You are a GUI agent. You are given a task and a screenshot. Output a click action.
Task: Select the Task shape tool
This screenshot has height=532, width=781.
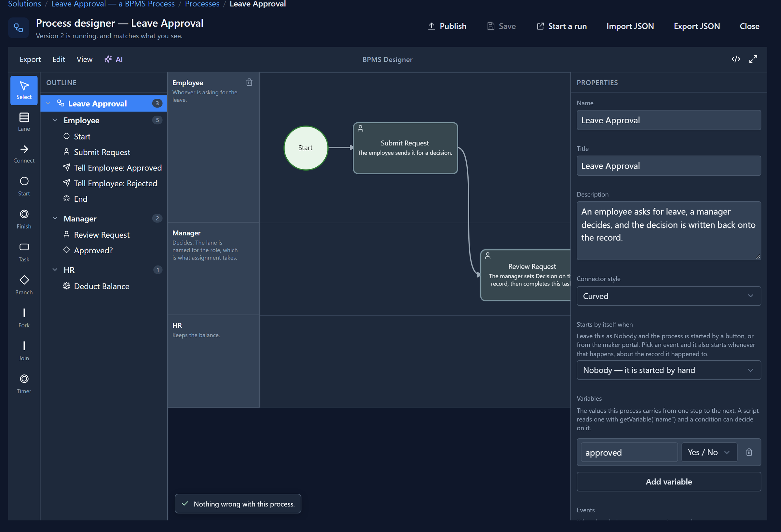24,252
